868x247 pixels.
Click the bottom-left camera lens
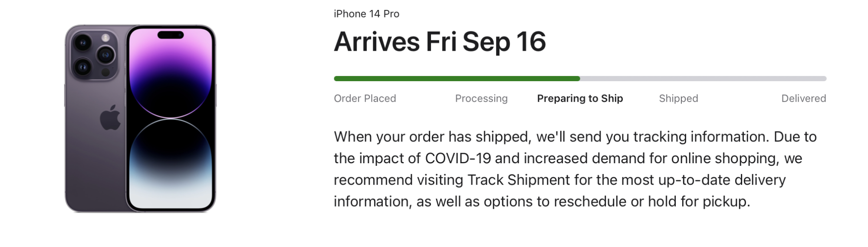tap(82, 67)
